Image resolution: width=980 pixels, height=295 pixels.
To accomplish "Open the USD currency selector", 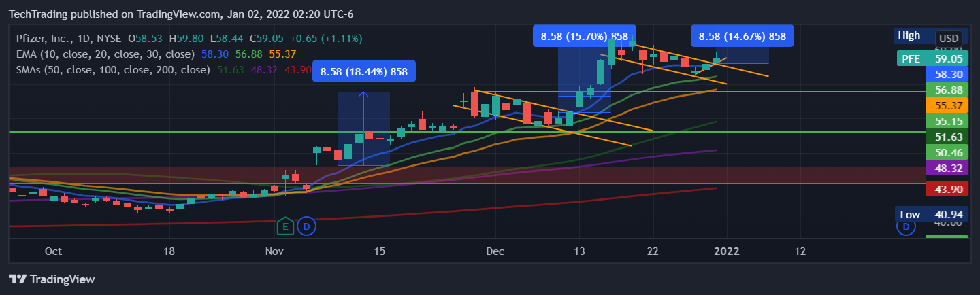I will tap(949, 38).
